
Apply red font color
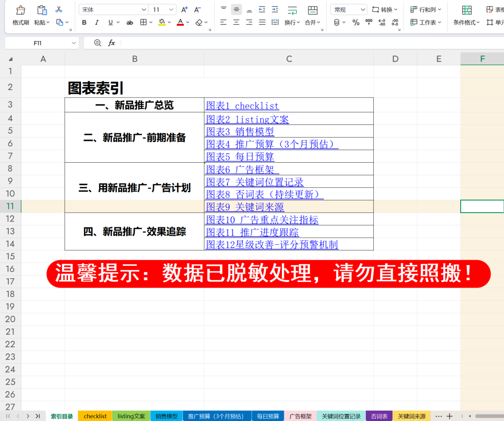[x=180, y=22]
